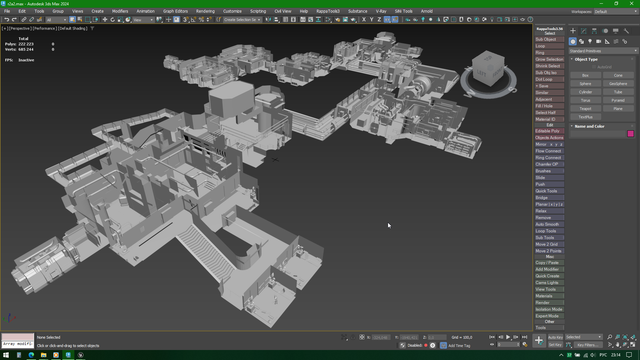Select the Cameras category icon
The height and width of the screenshot is (360, 640).
click(598, 41)
